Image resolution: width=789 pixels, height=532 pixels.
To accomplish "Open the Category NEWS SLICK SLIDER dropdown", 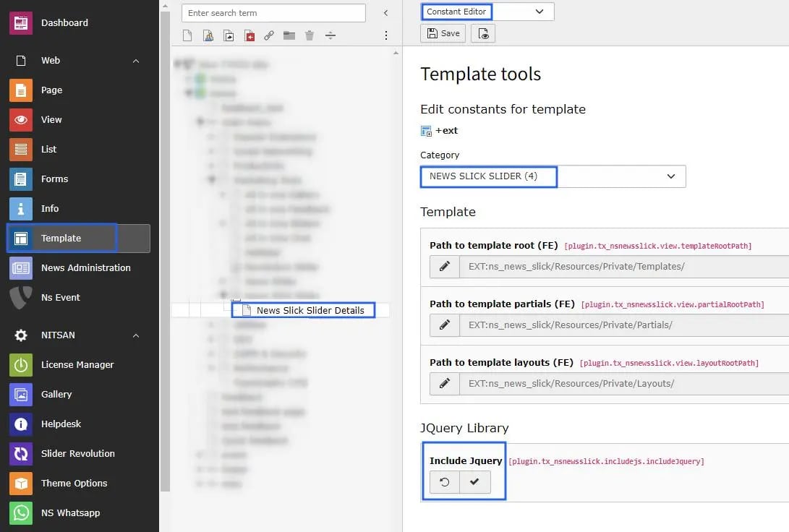I will (553, 176).
